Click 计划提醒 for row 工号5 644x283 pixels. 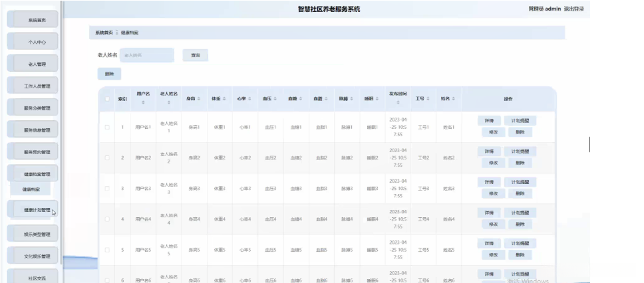[x=520, y=244]
